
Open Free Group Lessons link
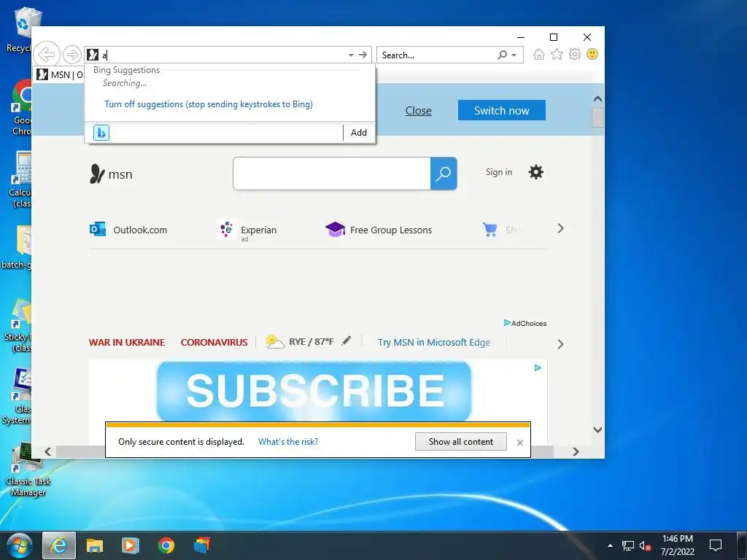[379, 230]
